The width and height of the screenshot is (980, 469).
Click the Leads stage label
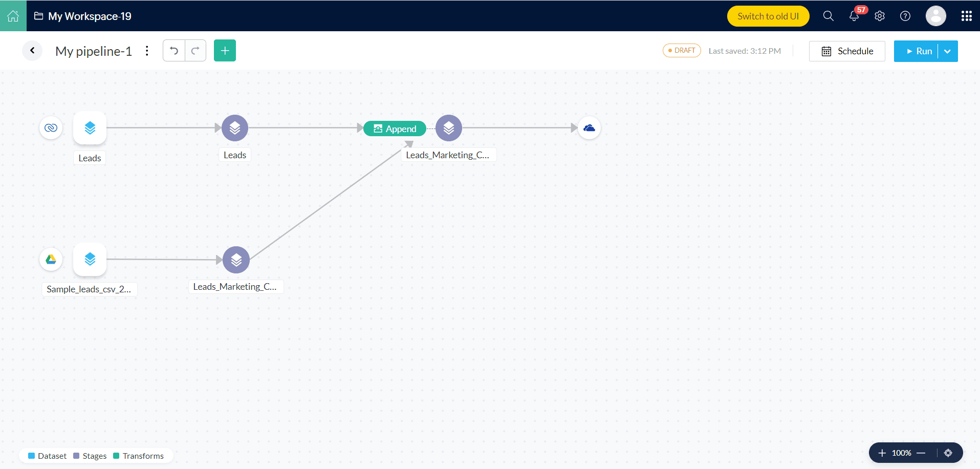tap(235, 155)
